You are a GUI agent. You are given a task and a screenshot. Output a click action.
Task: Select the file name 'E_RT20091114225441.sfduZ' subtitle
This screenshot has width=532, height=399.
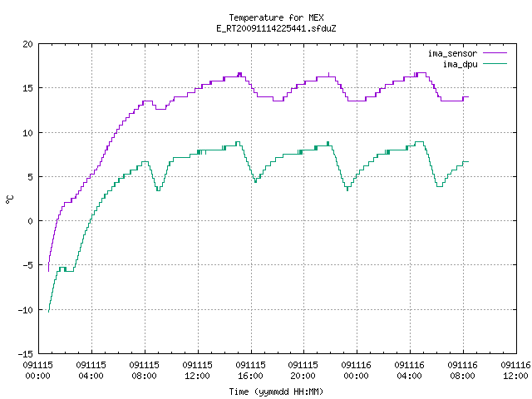tap(276, 28)
